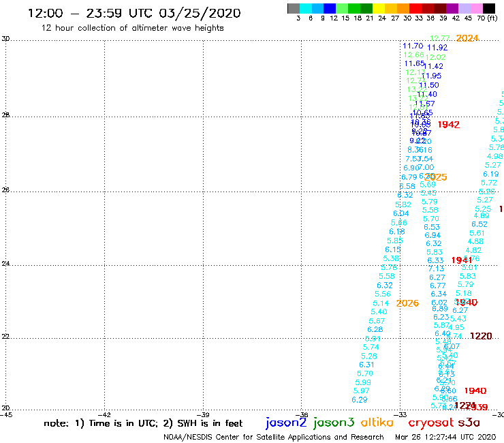The width and height of the screenshot is (504, 443).
Task: Click the time range title '12:00 – 23:59 UTC 03/25/2020'
Action: point(134,13)
